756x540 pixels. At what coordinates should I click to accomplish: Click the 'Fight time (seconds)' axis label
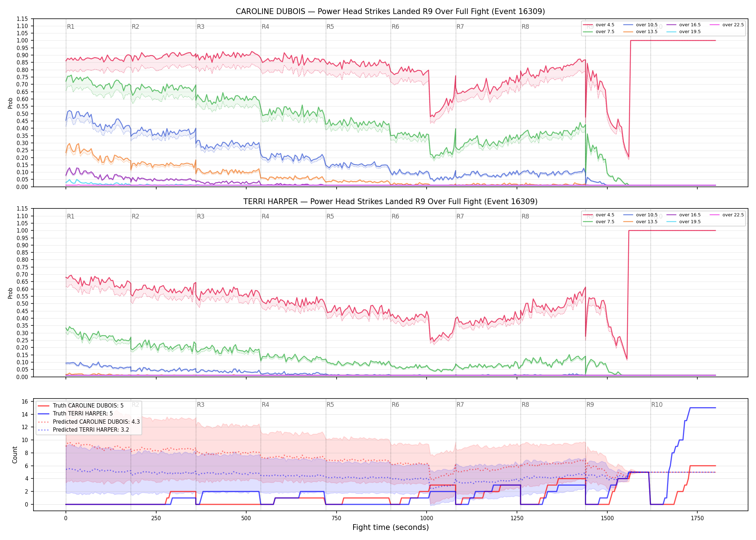pos(391,527)
